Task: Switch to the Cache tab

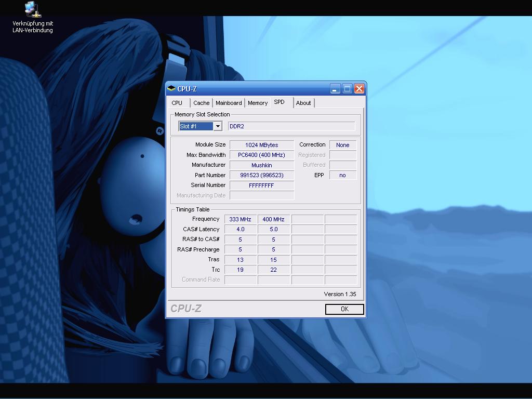Action: pyautogui.click(x=201, y=103)
